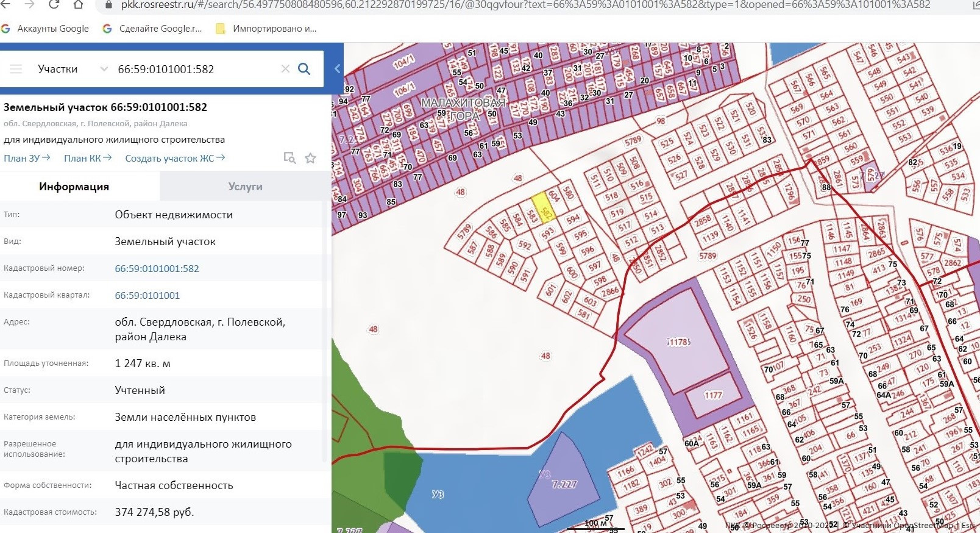Reload the current page

[x=54, y=4]
